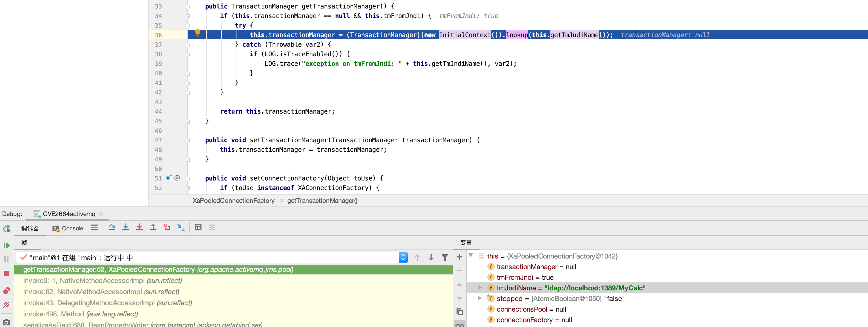The width and height of the screenshot is (868, 327).
Task: Select the invoke:498 Method stack frame
Action: pyautogui.click(x=80, y=314)
